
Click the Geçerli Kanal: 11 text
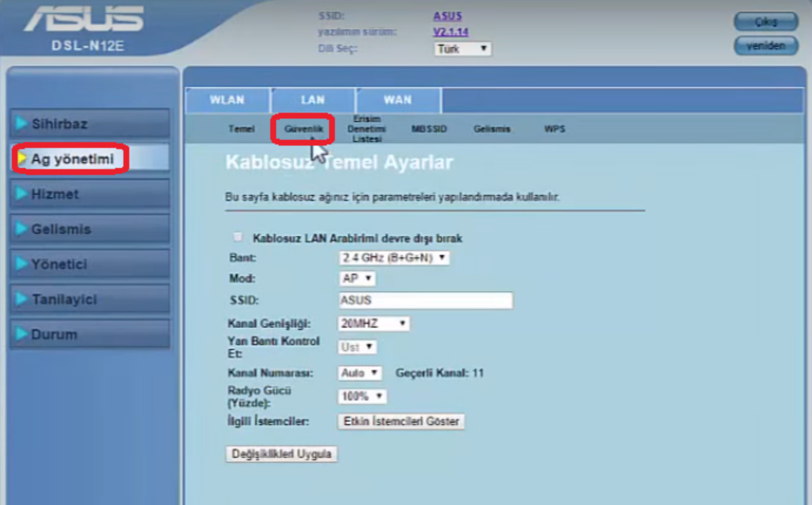coord(439,373)
